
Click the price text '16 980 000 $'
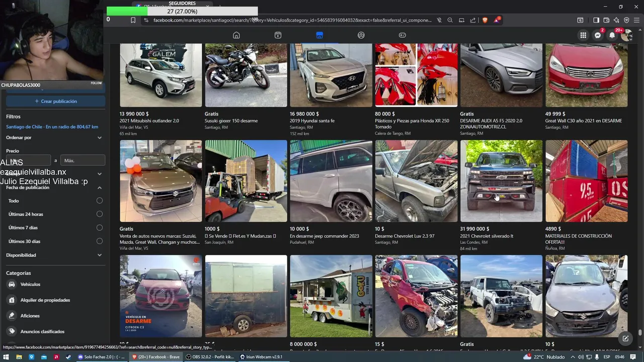coord(304,114)
